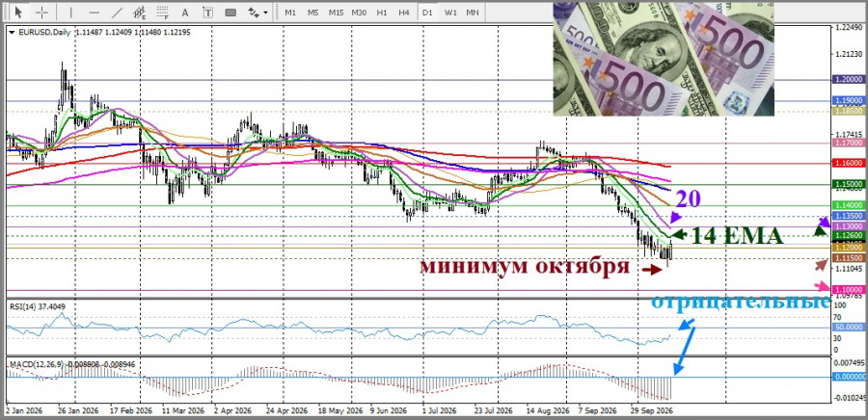Click the green 1.15000 price label
Viewport: 868px width, 420px height.
tap(848, 184)
